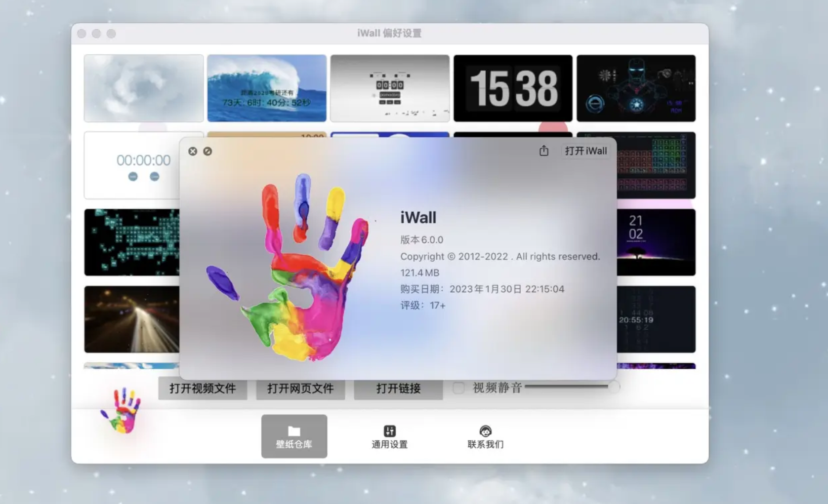828x504 pixels.
Task: Open the 壁纸仓库 folder icon
Action: click(294, 431)
